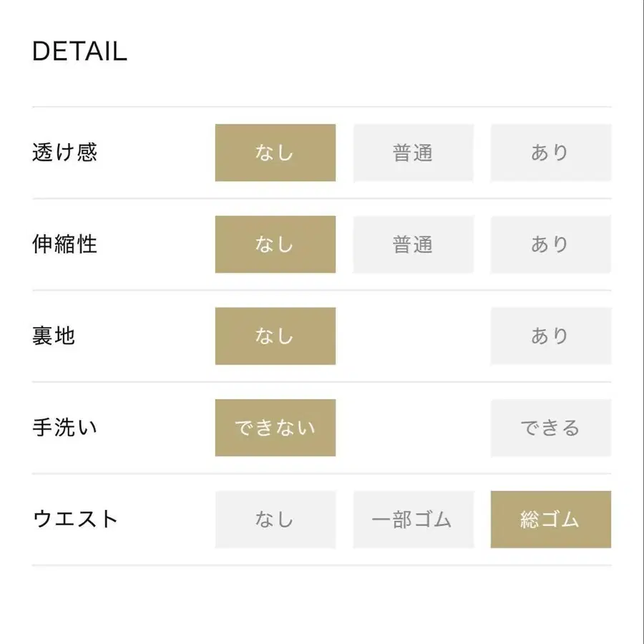Click the 伸縮性 row label
Screen dimensions: 644x644
pos(66,244)
